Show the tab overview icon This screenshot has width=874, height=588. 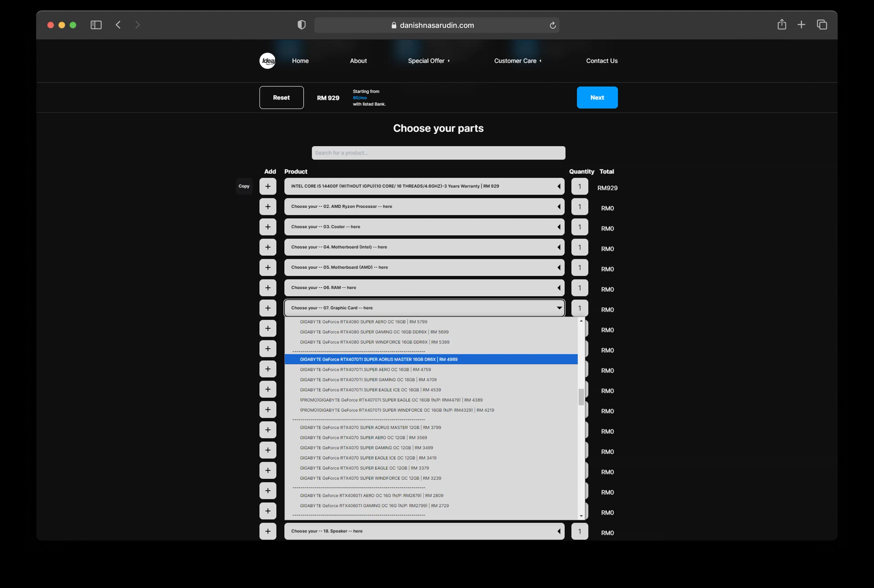pos(822,25)
